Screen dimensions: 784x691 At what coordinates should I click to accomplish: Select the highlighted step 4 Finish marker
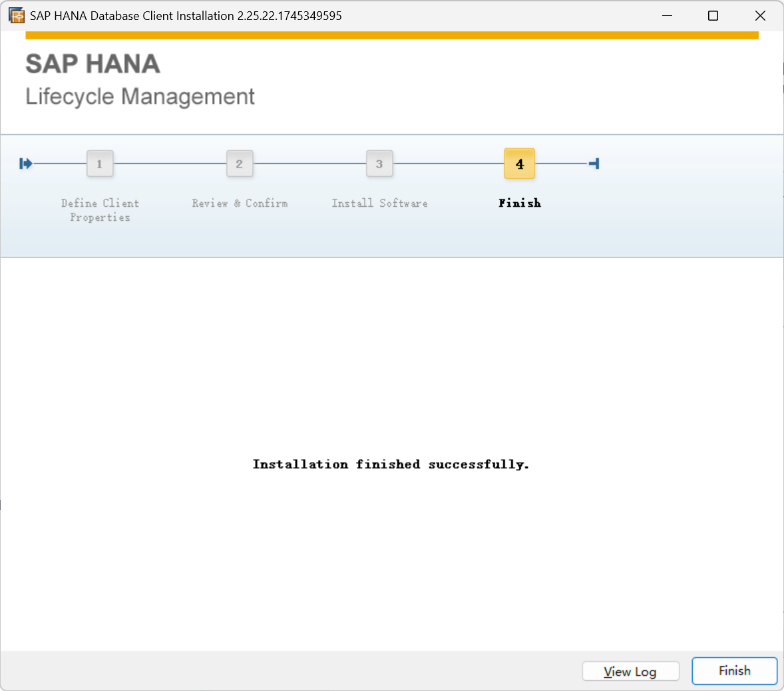520,164
